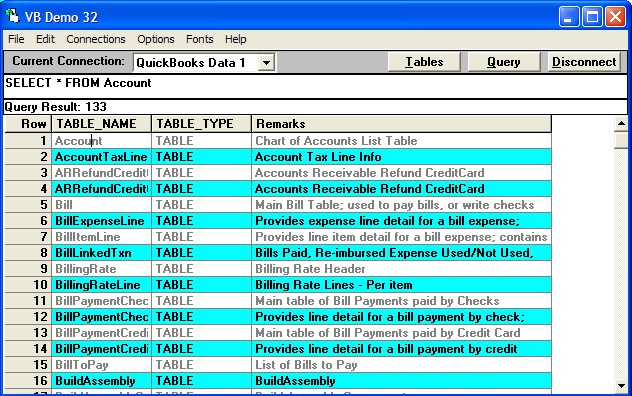Click Main table of Bill Payments paid by Credit Card
This screenshot has height=396, width=632.
click(401, 333)
